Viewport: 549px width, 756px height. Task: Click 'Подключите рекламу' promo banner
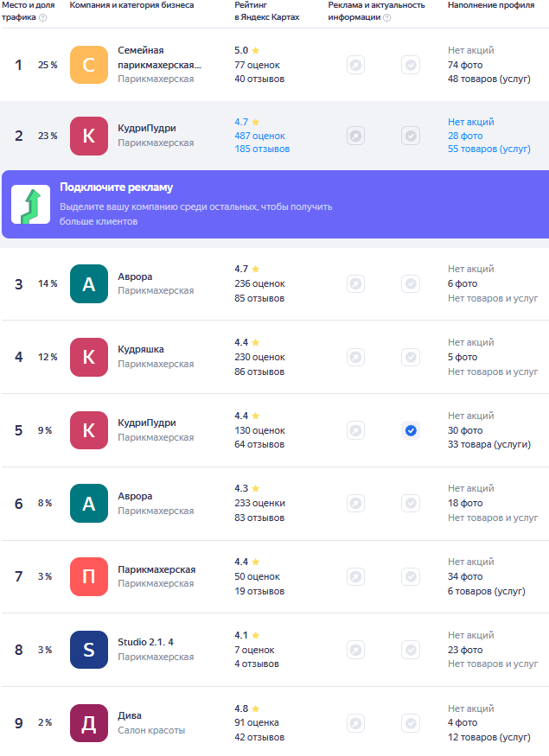[274, 204]
